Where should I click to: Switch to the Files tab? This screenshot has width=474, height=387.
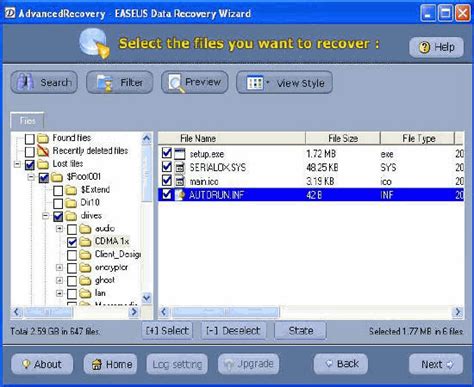[x=27, y=121]
